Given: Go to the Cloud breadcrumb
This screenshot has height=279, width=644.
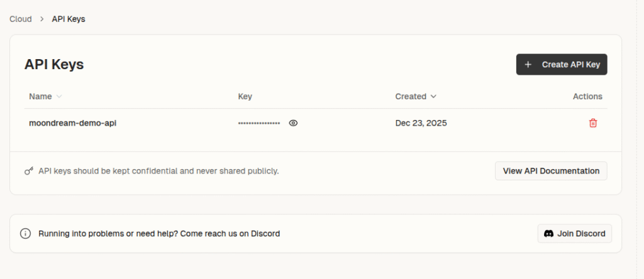Looking at the screenshot, I should tap(21, 19).
